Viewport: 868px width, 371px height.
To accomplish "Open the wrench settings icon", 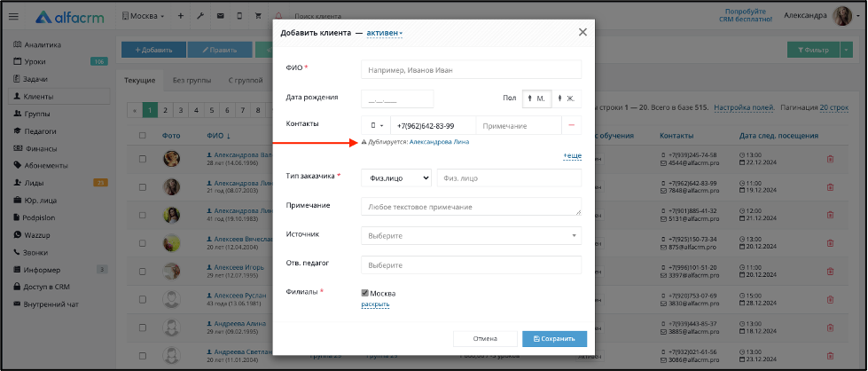I will (200, 16).
